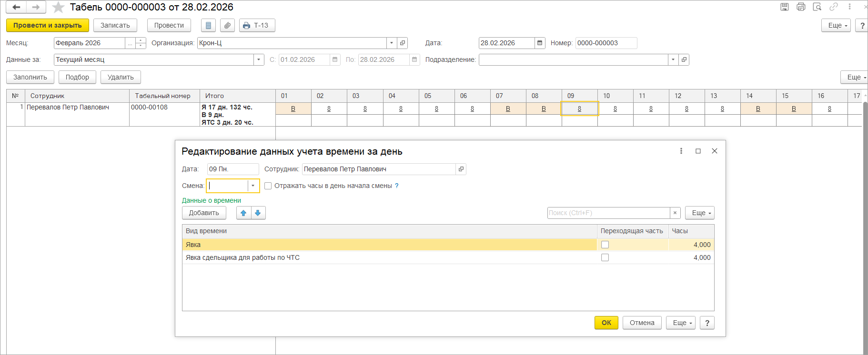Move row up with blue arrow

[243, 213]
